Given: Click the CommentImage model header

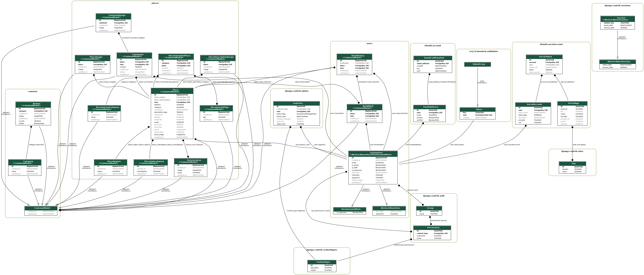Looking at the screenshot, I should tap(113, 16).
